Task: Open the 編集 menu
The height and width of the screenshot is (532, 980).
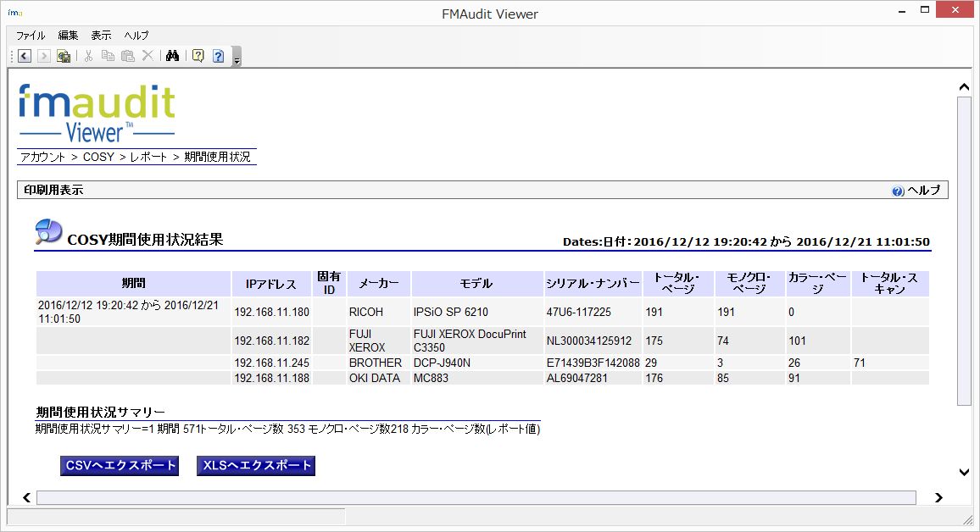Action: [x=68, y=36]
